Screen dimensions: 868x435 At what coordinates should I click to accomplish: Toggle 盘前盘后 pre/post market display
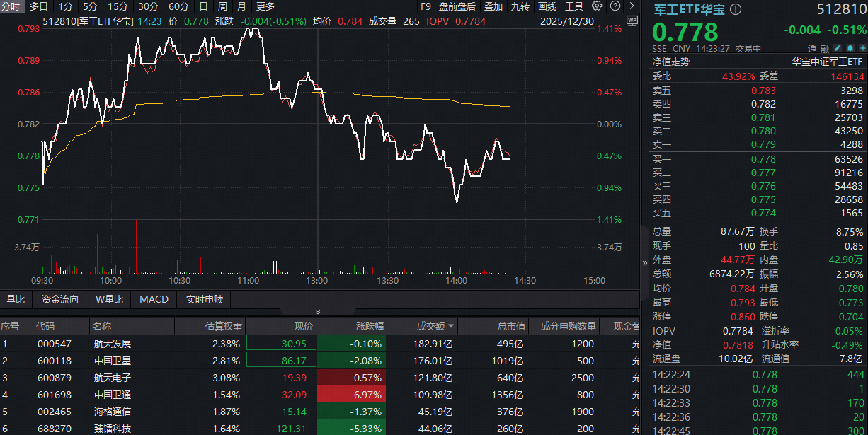pos(457,6)
